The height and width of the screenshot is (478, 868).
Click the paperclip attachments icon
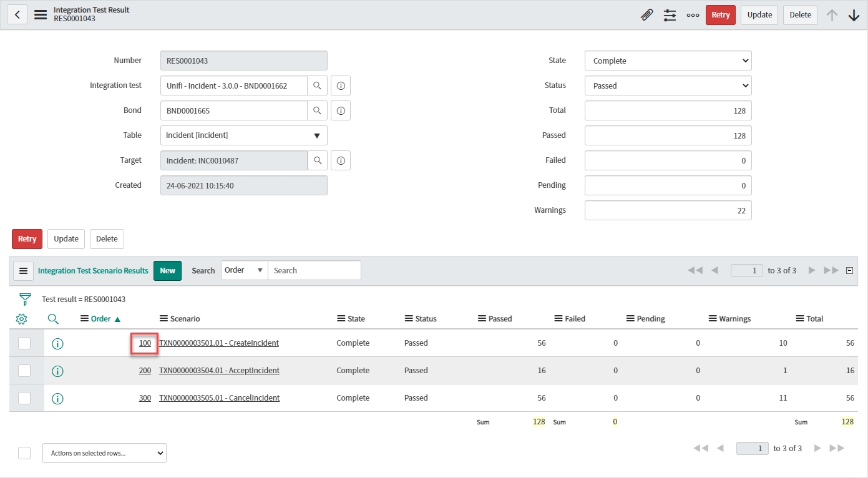pyautogui.click(x=647, y=15)
